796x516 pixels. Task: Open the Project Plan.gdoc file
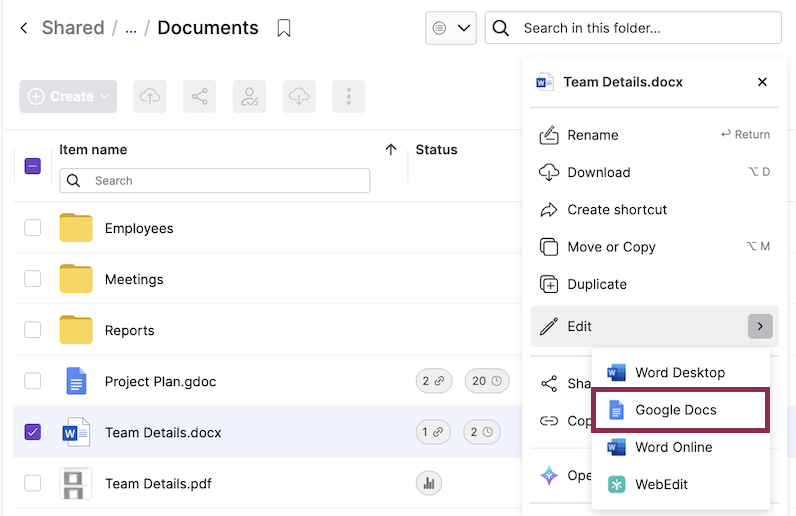click(x=160, y=381)
